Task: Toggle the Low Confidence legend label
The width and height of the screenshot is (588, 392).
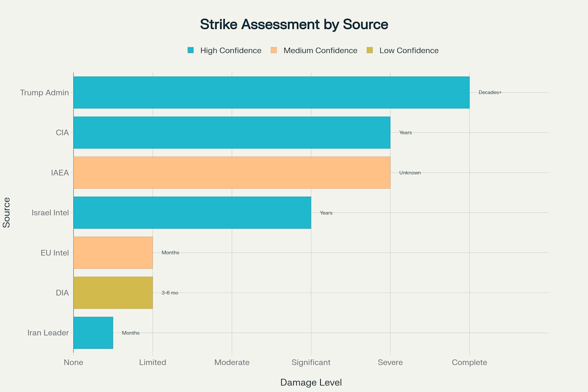Action: pyautogui.click(x=409, y=51)
